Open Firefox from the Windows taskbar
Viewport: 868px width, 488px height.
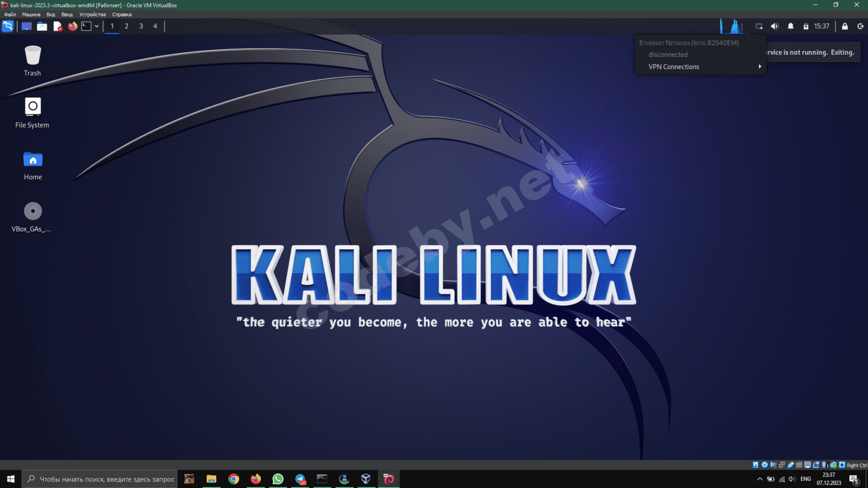point(256,479)
